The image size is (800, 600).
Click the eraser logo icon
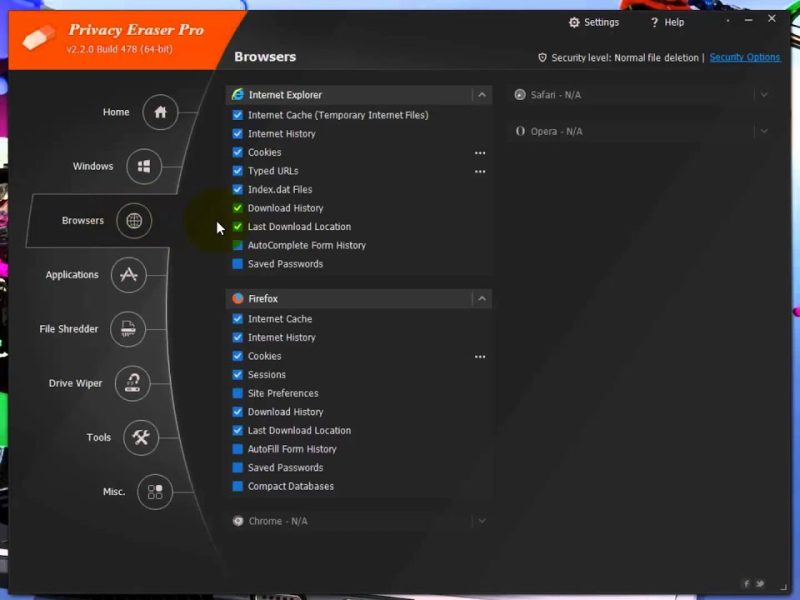click(x=39, y=38)
